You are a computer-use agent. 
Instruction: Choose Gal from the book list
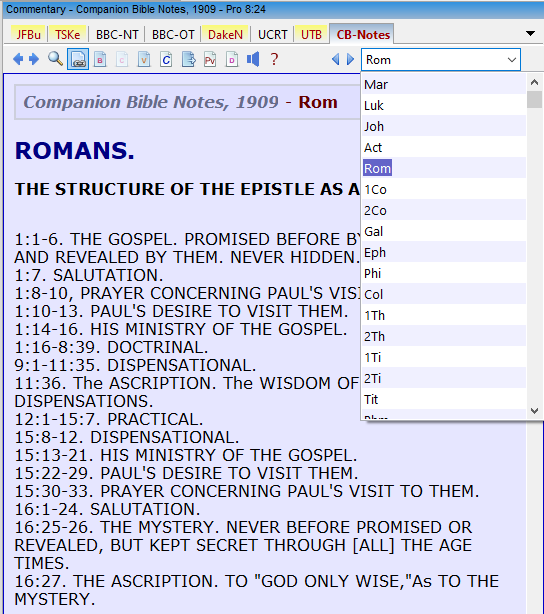(x=444, y=231)
